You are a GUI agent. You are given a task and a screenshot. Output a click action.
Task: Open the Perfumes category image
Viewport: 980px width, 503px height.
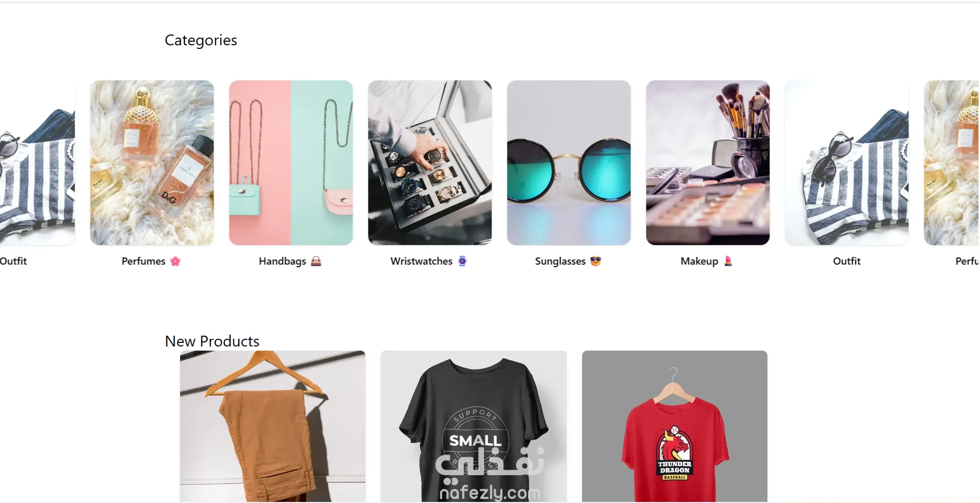(152, 163)
